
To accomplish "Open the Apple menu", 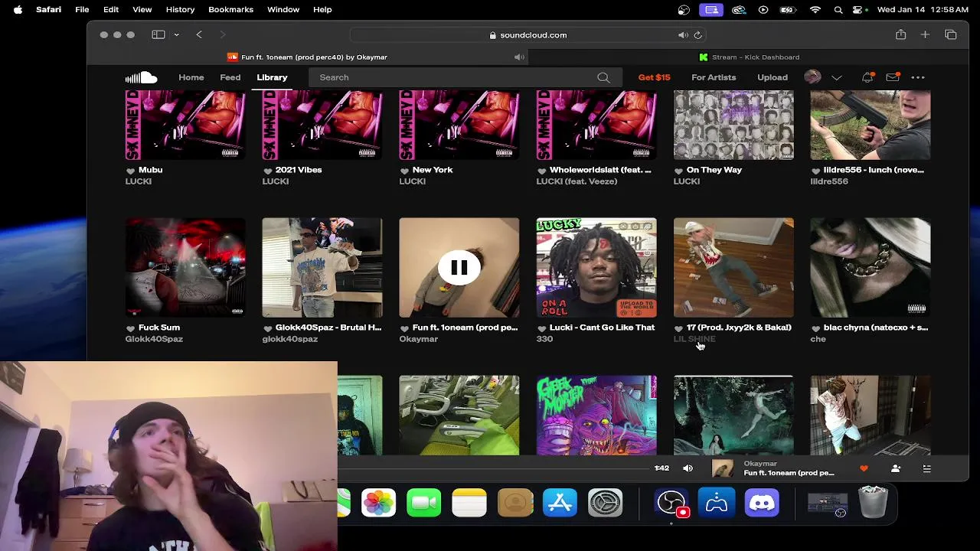I will tap(18, 9).
